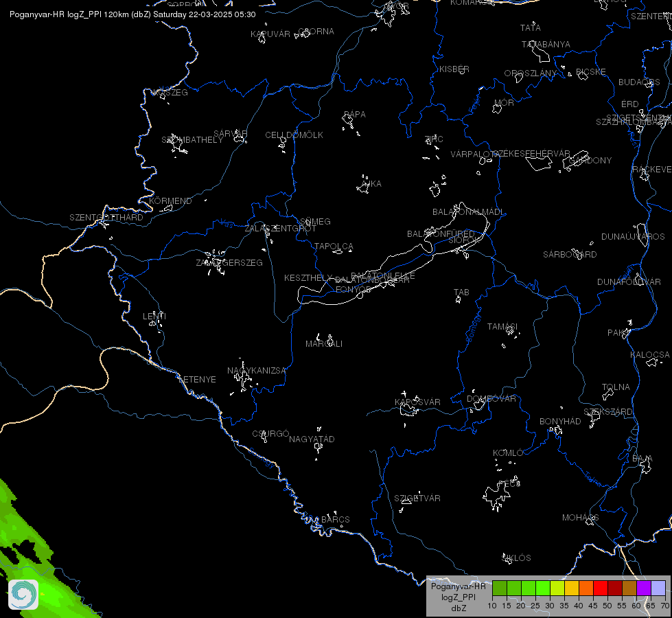Viewport: 672px width, 618px height.
Task: Select the DUNAÚJVÁROS city label
Action: coord(633,237)
